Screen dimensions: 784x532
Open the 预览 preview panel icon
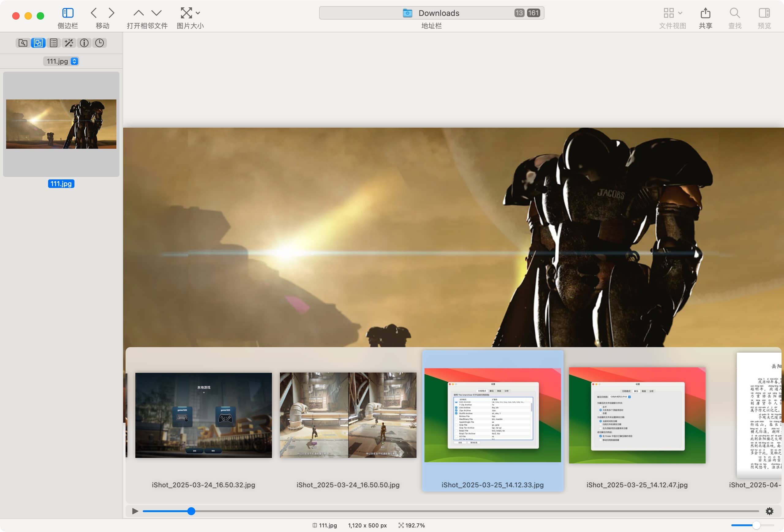coord(764,13)
